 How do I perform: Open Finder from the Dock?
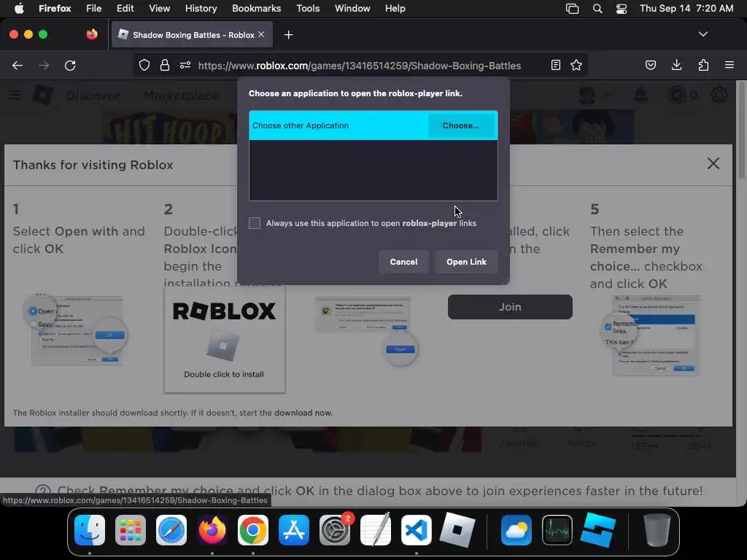[90, 530]
